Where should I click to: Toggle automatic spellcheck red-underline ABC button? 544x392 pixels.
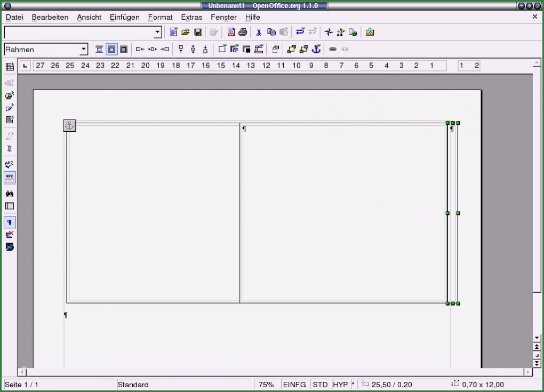click(x=10, y=177)
